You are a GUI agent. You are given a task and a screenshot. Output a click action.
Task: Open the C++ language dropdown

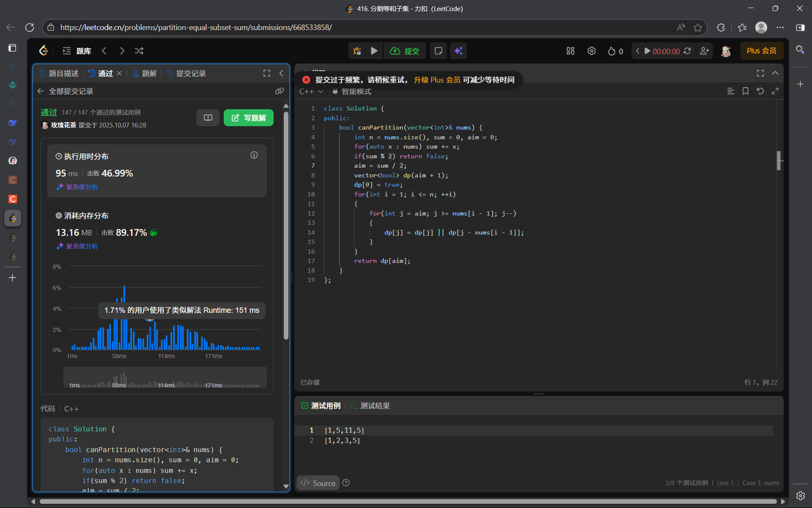[311, 91]
